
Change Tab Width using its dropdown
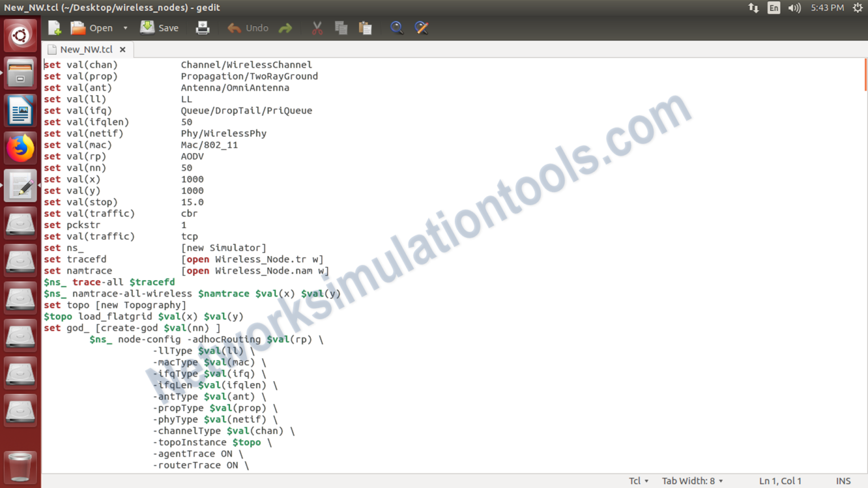692,481
